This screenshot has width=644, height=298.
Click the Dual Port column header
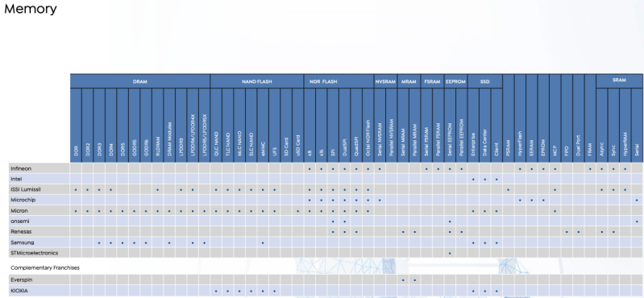578,118
